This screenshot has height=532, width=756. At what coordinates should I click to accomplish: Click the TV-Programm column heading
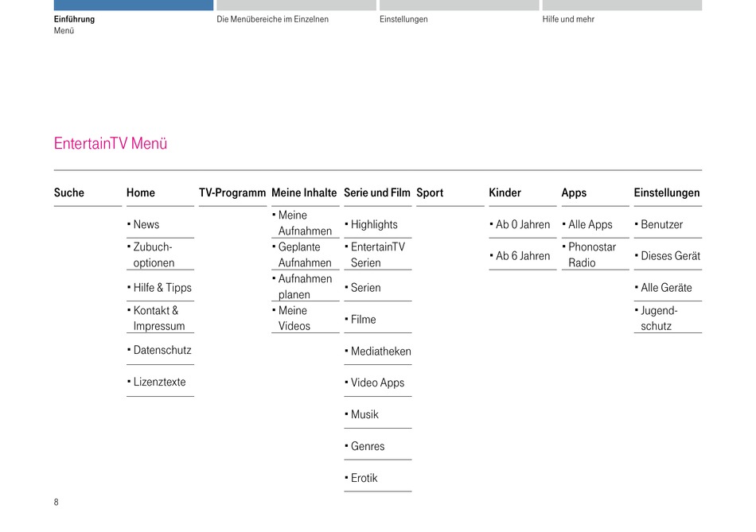pyautogui.click(x=232, y=192)
